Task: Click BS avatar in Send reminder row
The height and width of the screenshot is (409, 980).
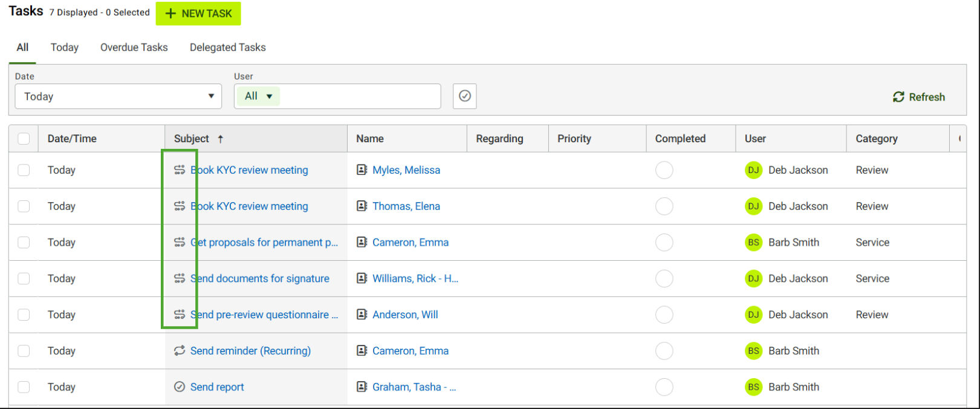Action: pyautogui.click(x=753, y=350)
